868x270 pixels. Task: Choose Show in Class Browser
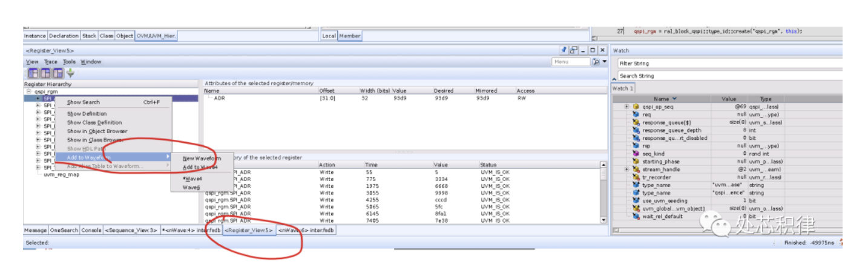coord(114,140)
